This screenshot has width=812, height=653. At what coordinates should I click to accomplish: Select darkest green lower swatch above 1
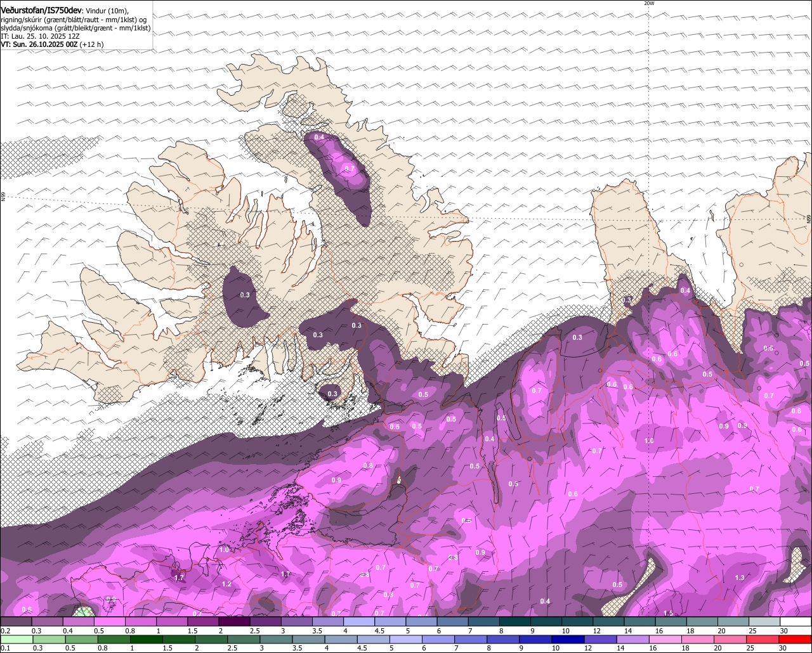tap(146, 639)
